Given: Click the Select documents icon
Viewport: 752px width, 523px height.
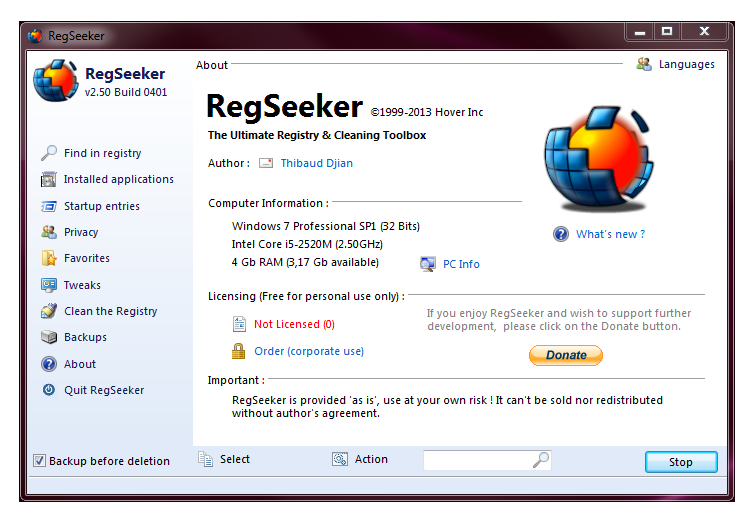Looking at the screenshot, I should tap(205, 459).
